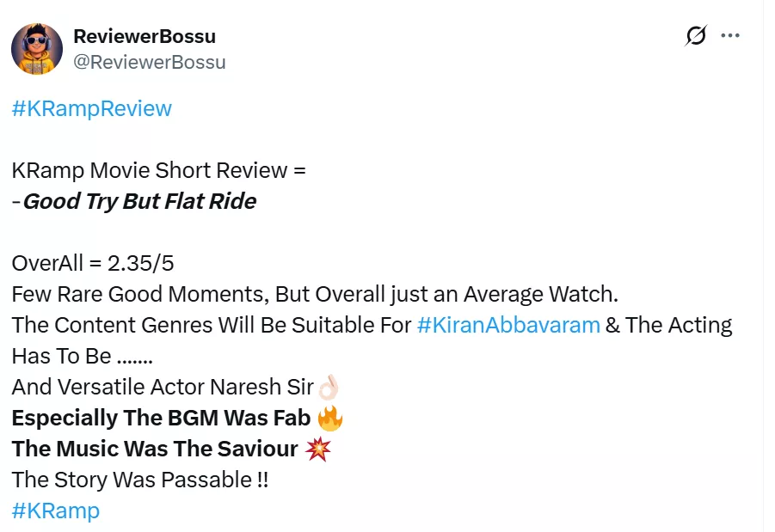Click the "KRamp Movie Short Review =" line
This screenshot has height=532, width=775.
click(159, 170)
